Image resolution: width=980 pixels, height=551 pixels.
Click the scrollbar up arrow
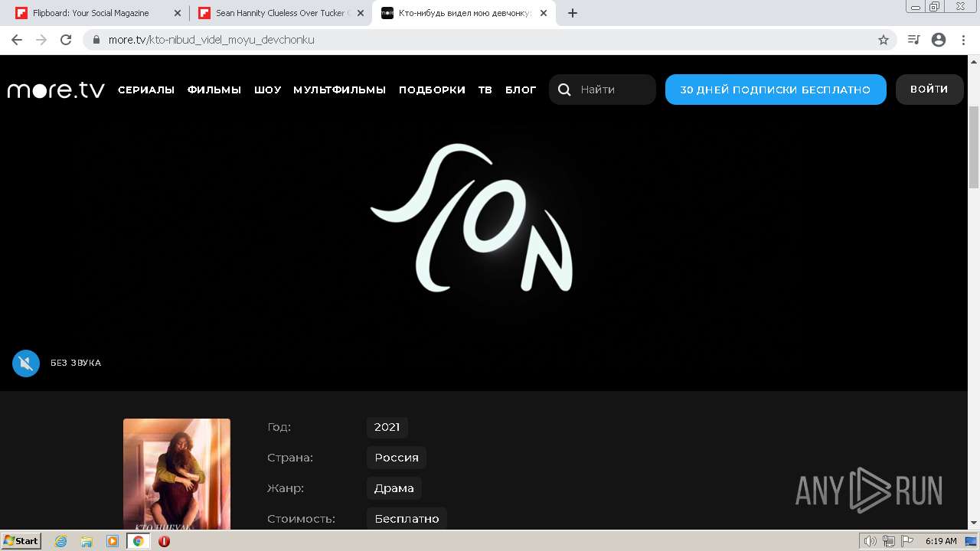point(974,61)
